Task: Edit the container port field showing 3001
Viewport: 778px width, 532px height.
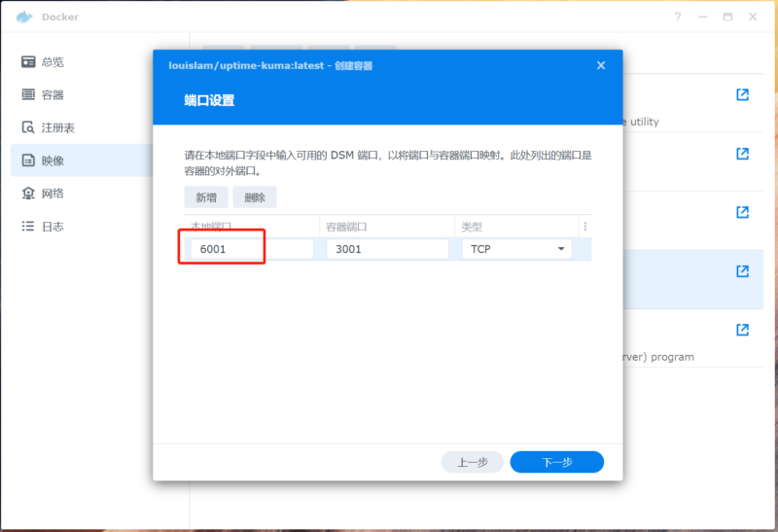Action: [387, 249]
